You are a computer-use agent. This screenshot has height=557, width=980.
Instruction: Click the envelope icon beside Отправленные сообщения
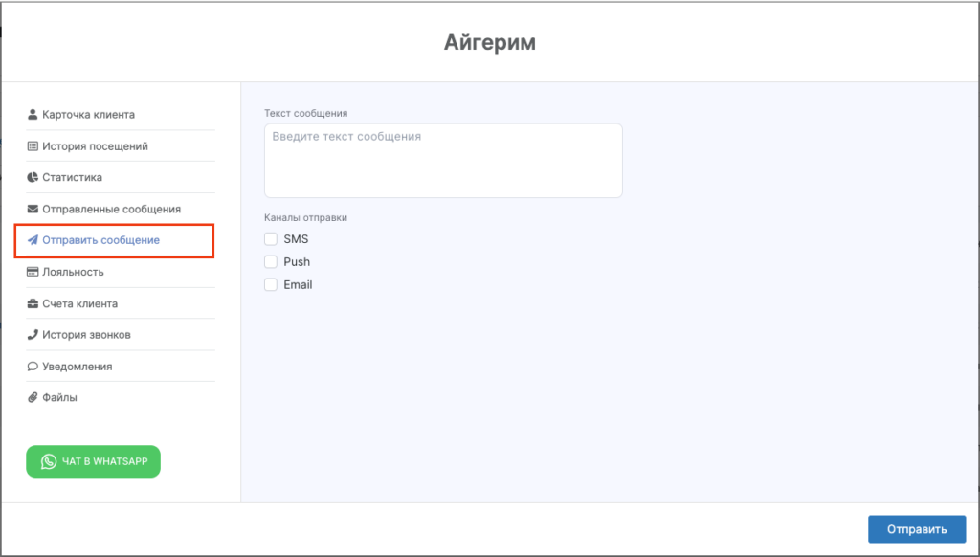(x=33, y=209)
